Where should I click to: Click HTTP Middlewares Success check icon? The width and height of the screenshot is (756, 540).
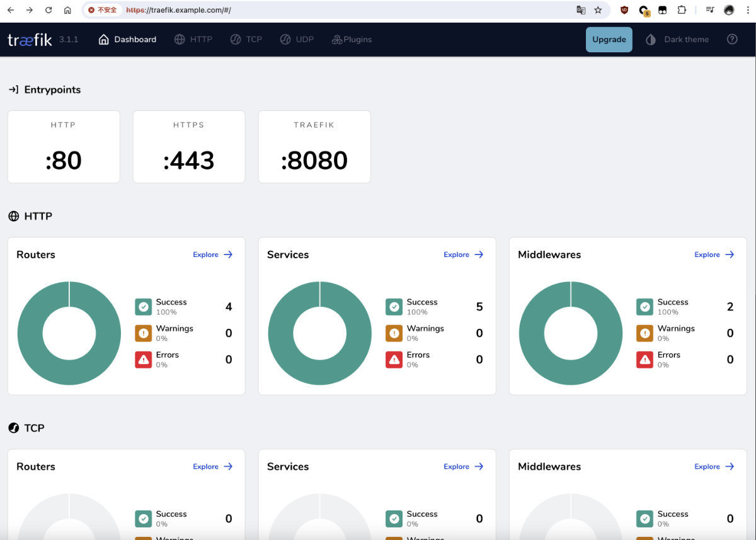[645, 307]
